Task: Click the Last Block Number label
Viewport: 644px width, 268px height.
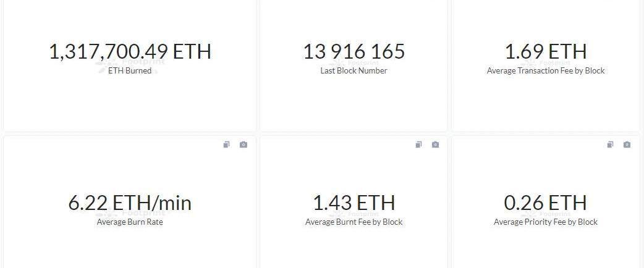Action: pos(354,70)
